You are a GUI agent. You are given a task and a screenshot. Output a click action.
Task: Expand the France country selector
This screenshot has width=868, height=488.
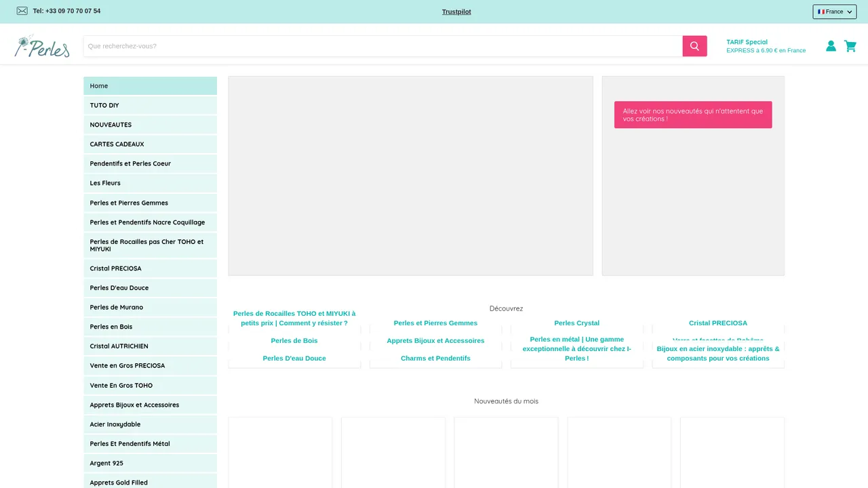835,12
